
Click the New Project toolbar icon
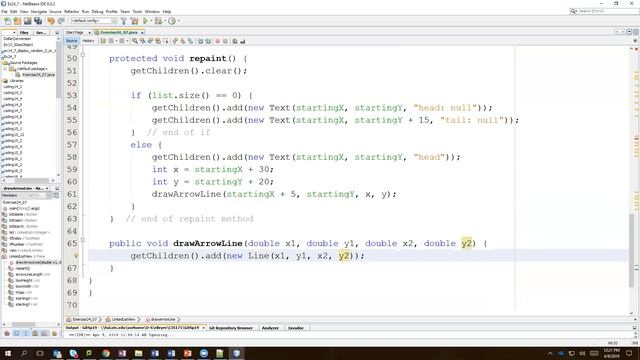(17, 21)
